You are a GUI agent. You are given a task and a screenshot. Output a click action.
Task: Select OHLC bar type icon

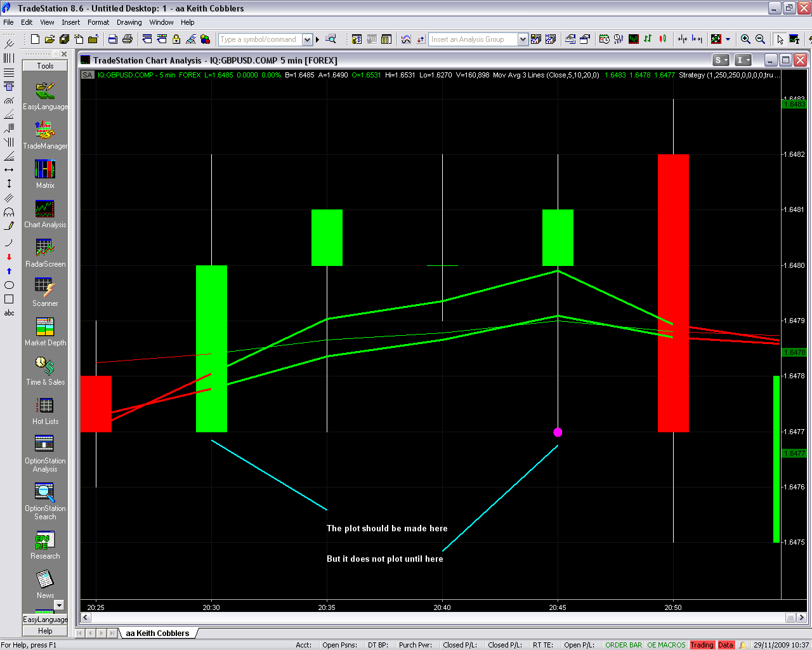[648, 39]
